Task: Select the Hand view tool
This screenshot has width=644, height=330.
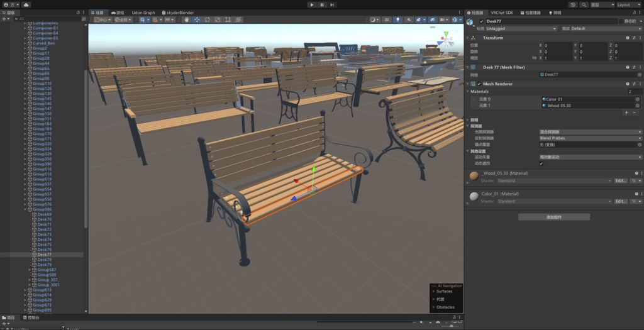Action: point(186,19)
